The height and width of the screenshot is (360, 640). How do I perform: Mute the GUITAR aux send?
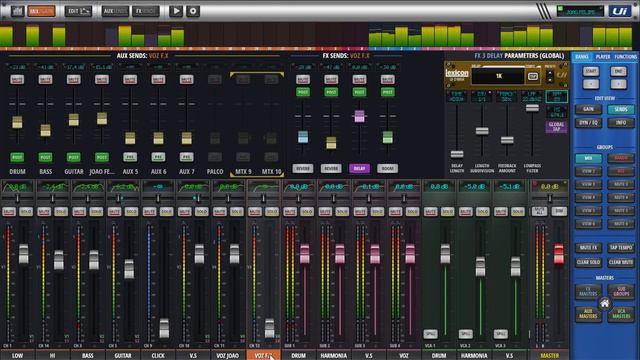coord(73,79)
